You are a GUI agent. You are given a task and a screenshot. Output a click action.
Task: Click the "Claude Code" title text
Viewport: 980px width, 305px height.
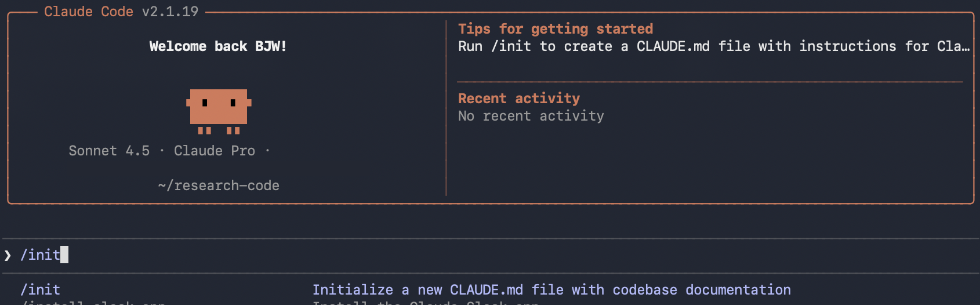point(88,12)
